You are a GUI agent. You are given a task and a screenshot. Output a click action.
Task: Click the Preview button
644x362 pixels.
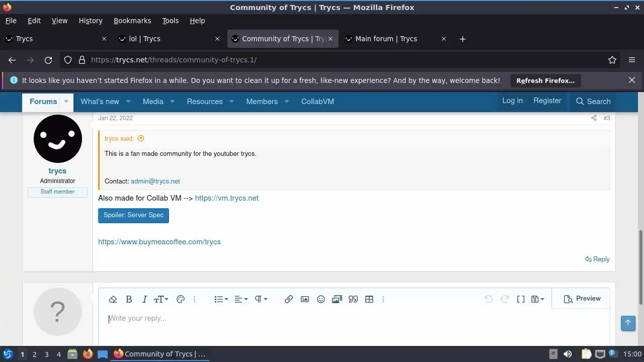(x=582, y=299)
